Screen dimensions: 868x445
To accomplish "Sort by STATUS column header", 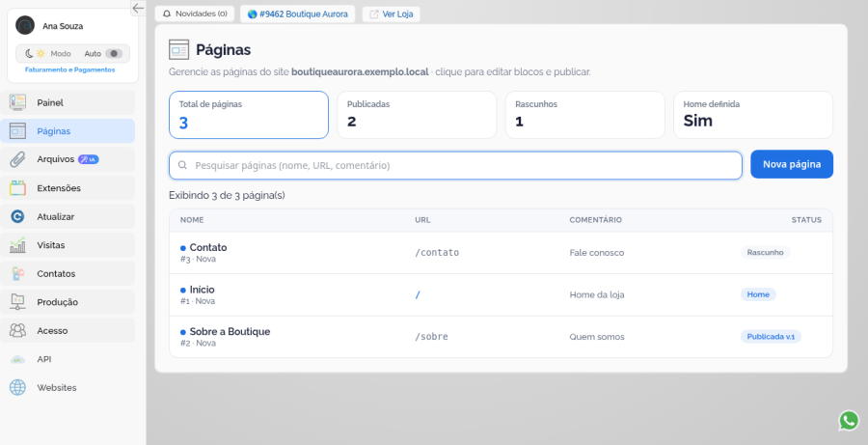I will (806, 220).
